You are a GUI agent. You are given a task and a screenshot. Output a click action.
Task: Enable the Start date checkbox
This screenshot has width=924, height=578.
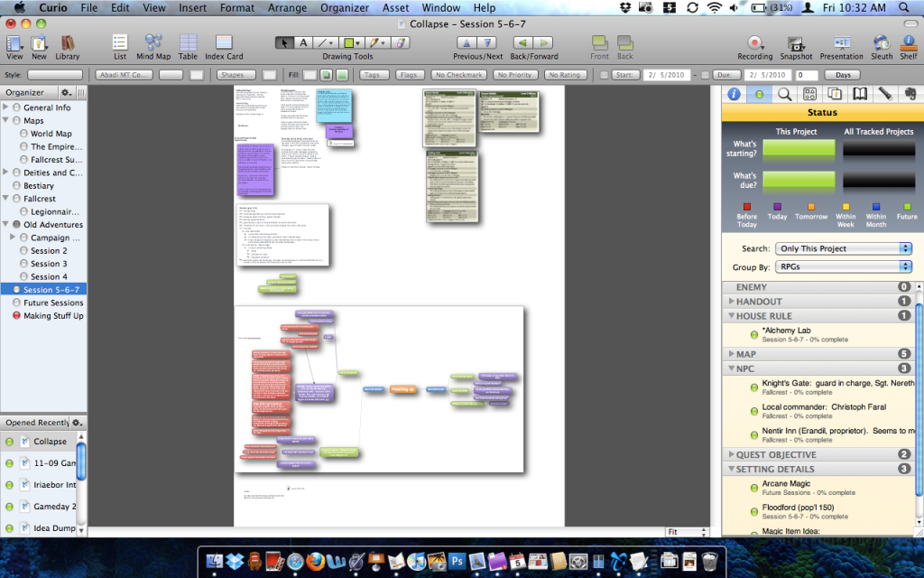pos(604,76)
